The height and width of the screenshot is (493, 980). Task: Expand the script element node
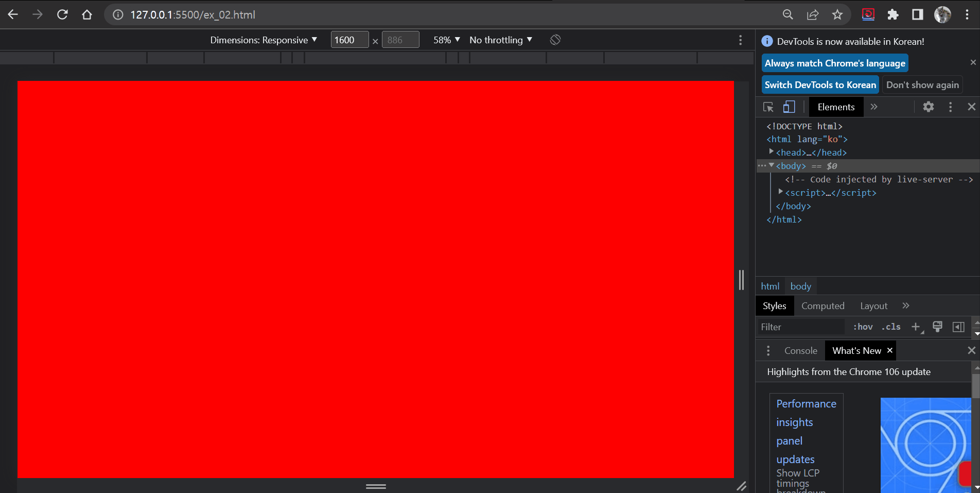pos(780,192)
